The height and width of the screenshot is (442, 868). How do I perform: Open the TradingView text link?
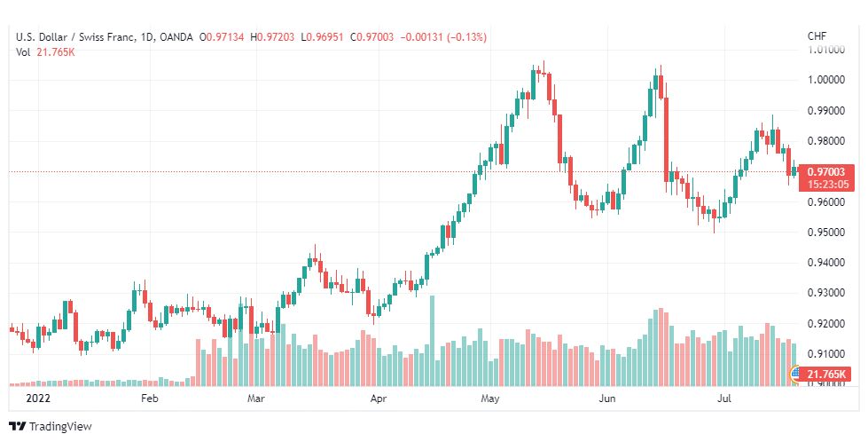point(60,427)
